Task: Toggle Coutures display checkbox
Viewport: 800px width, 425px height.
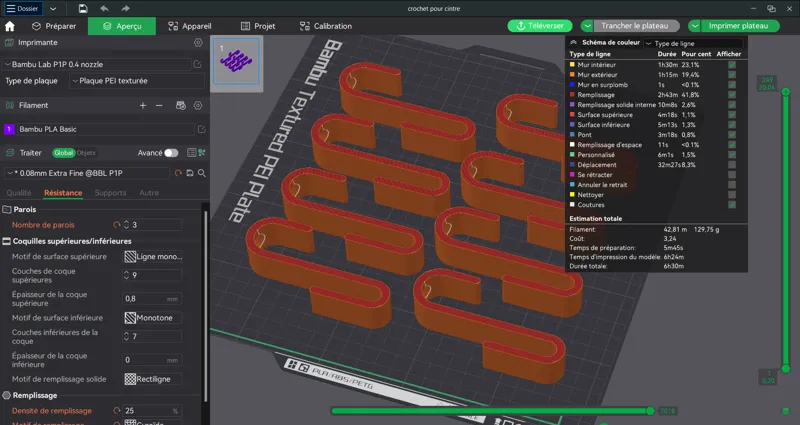Action: tap(732, 205)
